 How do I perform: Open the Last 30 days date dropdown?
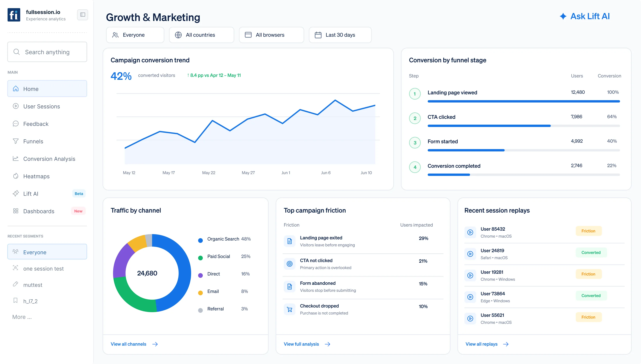tap(340, 35)
